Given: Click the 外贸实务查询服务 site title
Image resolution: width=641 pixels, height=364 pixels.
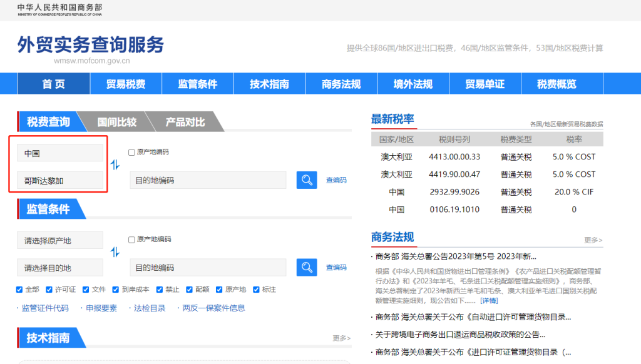Looking at the screenshot, I should 90,44.
